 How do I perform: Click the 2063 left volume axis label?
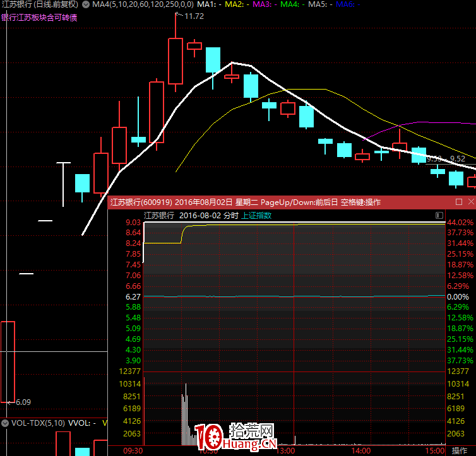coord(132,433)
